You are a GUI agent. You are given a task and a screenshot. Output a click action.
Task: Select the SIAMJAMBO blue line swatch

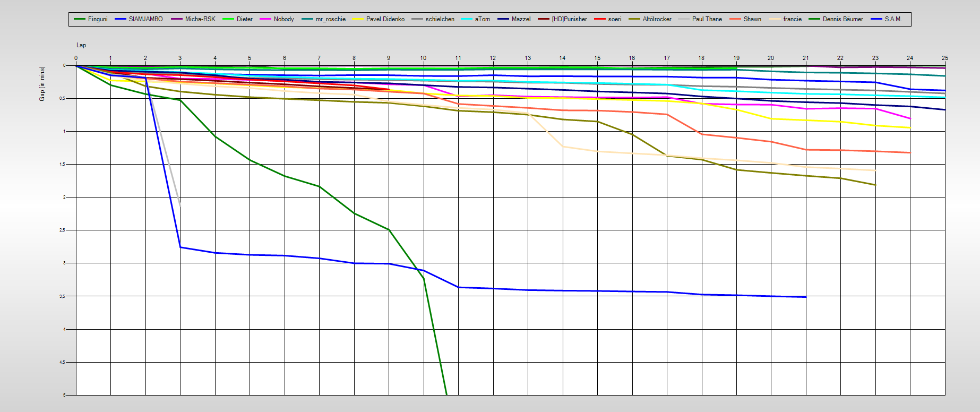121,19
